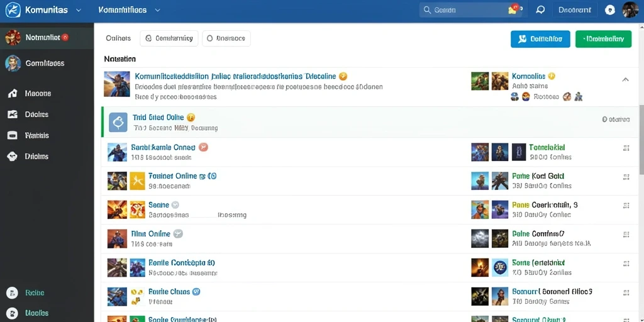Open the chat bubble icon in header
The image size is (644, 322).
click(x=540, y=10)
